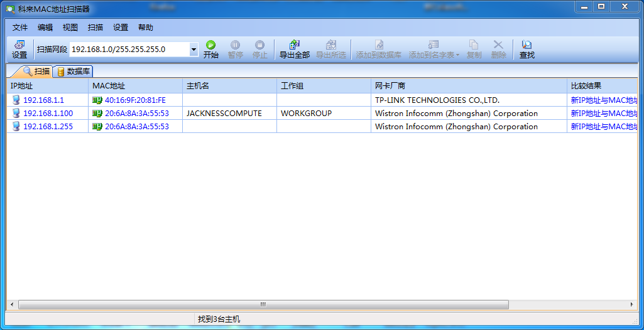The image size is (644, 330).
Task: Start scan with 开始 button
Action: click(x=210, y=50)
